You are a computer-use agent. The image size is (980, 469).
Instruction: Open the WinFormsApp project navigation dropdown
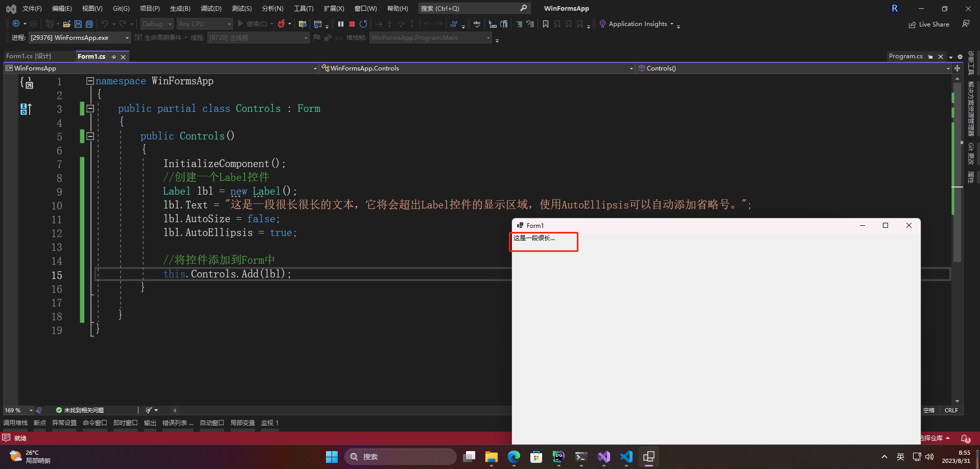click(161, 68)
